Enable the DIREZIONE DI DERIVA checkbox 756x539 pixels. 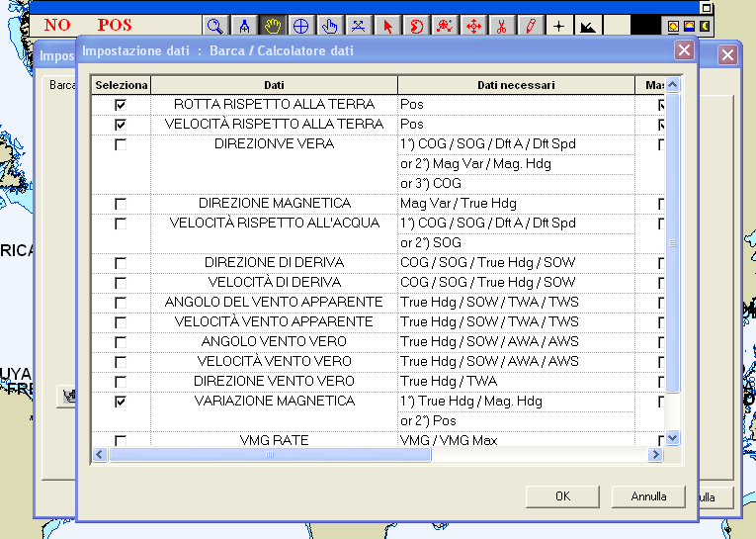click(121, 263)
